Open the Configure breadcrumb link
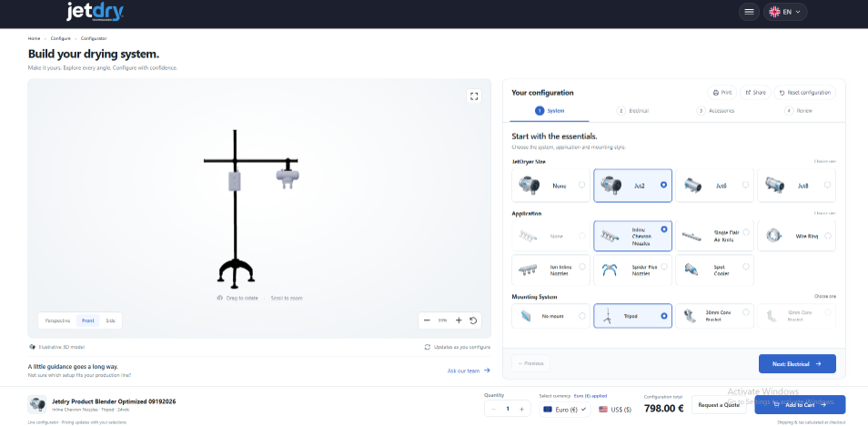 (x=60, y=38)
